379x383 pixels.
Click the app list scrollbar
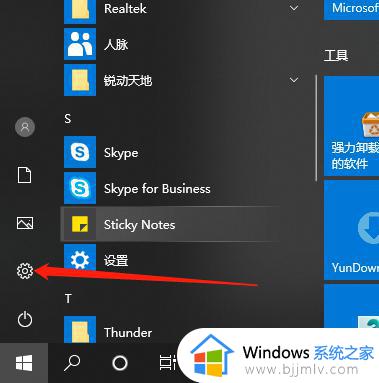(316, 128)
